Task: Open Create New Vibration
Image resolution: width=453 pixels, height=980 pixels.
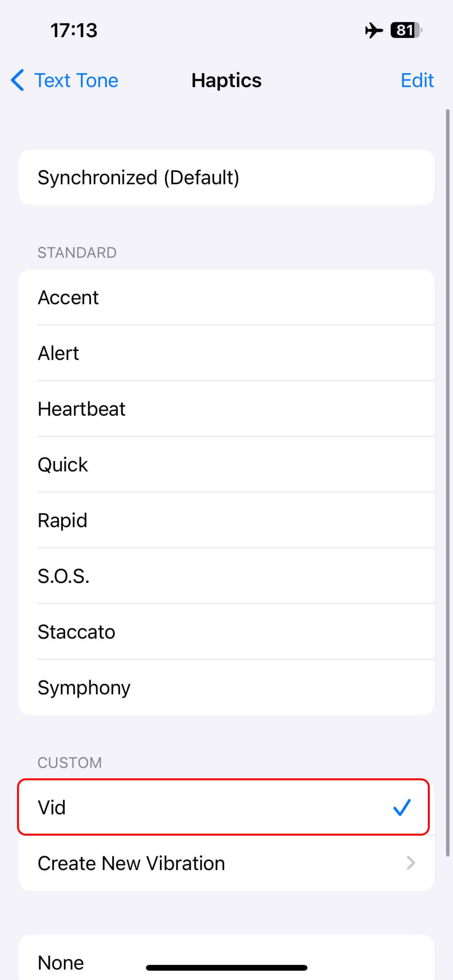Action: [226, 863]
